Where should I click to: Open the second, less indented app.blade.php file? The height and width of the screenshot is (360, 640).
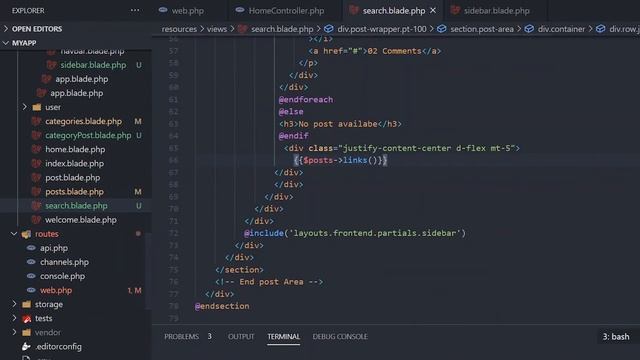click(76, 93)
